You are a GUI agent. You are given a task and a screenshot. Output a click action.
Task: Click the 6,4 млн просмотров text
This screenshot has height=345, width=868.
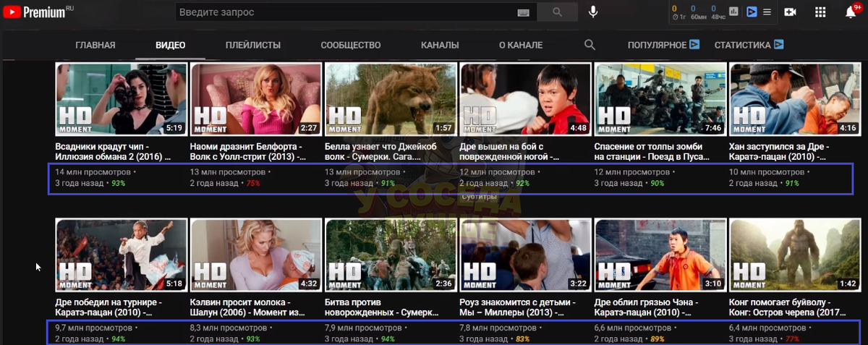coord(768,328)
